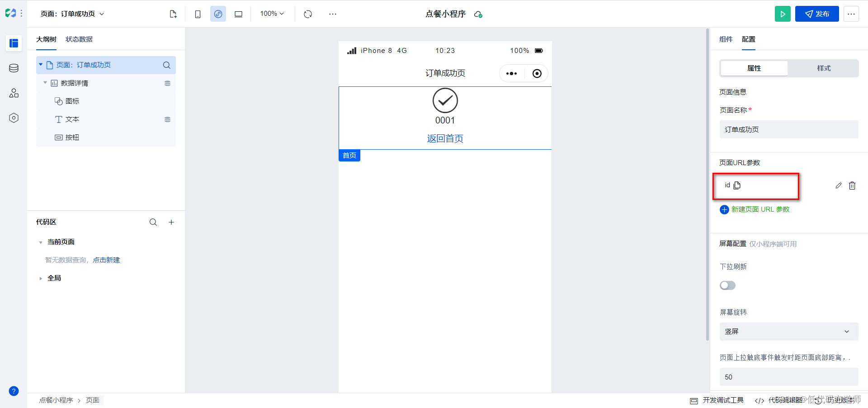Open the 屏幕旋转 竖屏 dropdown
Screen dimensions: 868x408
coord(789,332)
